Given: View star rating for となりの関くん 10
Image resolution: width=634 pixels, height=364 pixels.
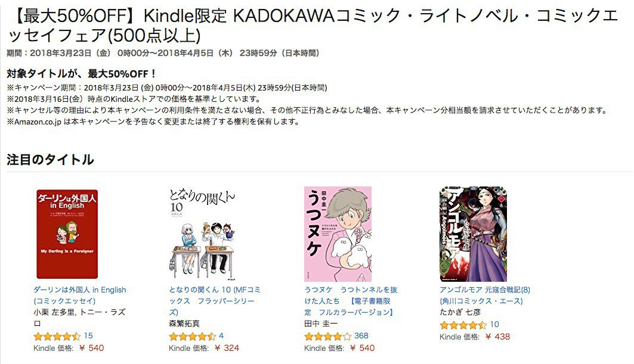Looking at the screenshot, I should coord(193,336).
